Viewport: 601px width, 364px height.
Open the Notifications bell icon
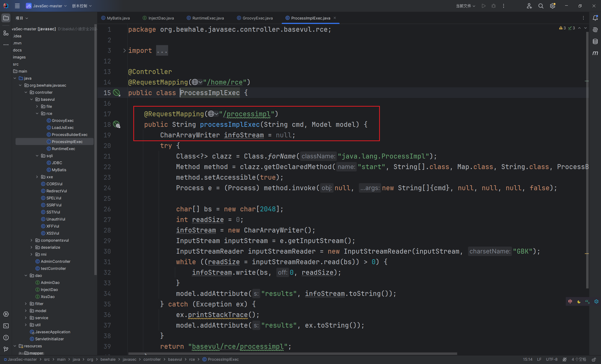pos(595,18)
